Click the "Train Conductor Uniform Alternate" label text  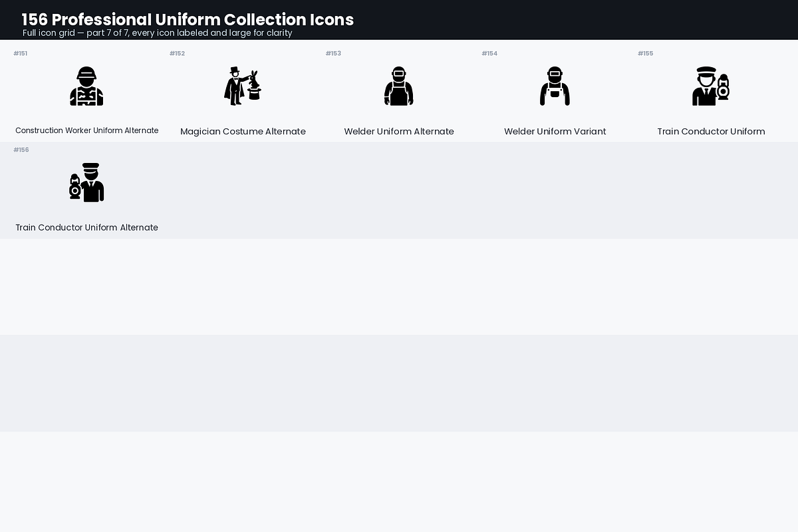(87, 227)
